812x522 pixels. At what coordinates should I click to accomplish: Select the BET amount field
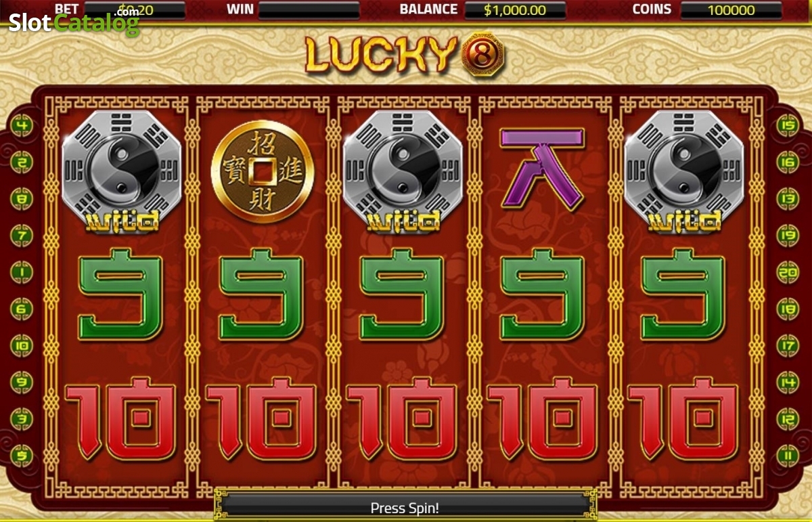pos(135,10)
